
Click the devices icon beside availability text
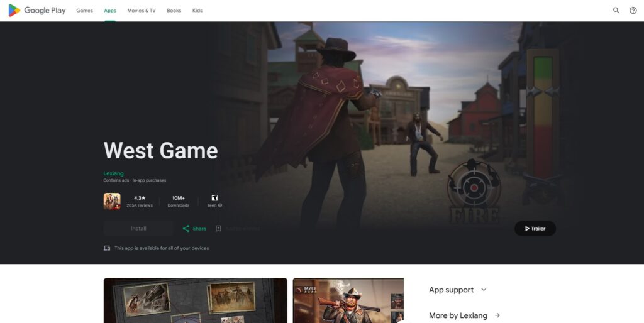pyautogui.click(x=107, y=248)
